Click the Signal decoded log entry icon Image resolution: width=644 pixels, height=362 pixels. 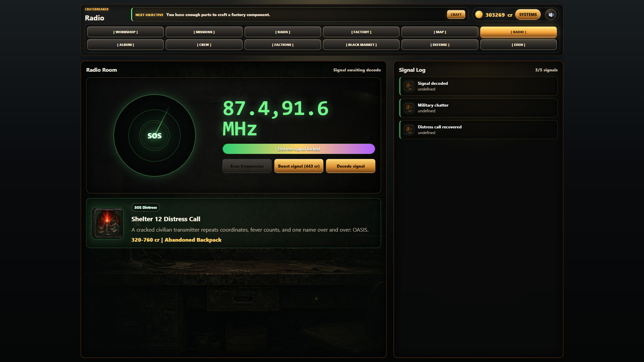point(409,86)
